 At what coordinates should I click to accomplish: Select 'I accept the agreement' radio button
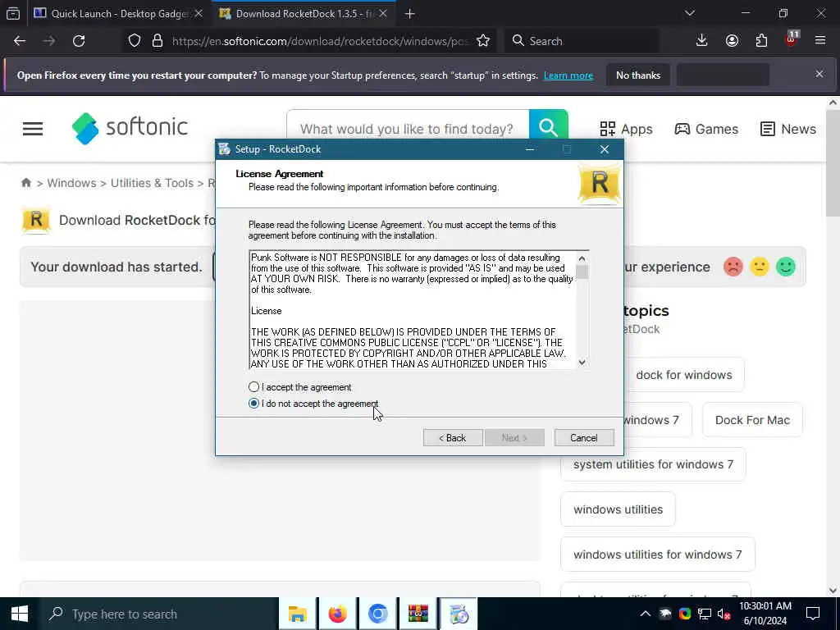(x=254, y=387)
